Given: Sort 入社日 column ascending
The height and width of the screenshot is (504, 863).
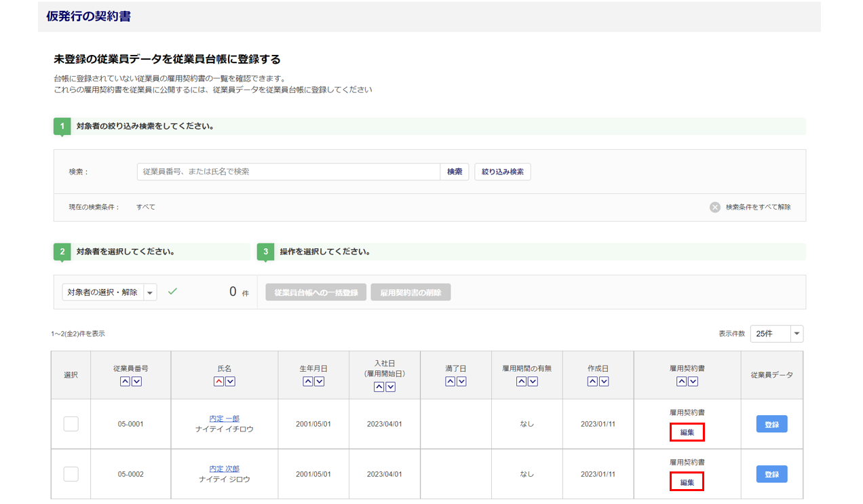Looking at the screenshot, I should click(379, 387).
